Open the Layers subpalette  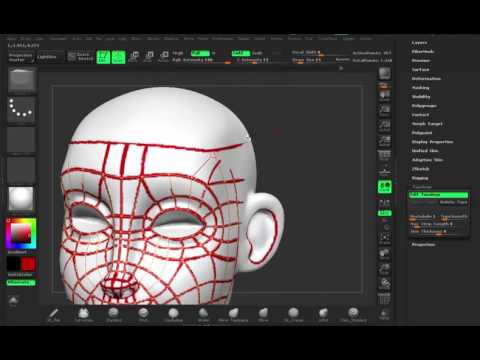pos(419,43)
